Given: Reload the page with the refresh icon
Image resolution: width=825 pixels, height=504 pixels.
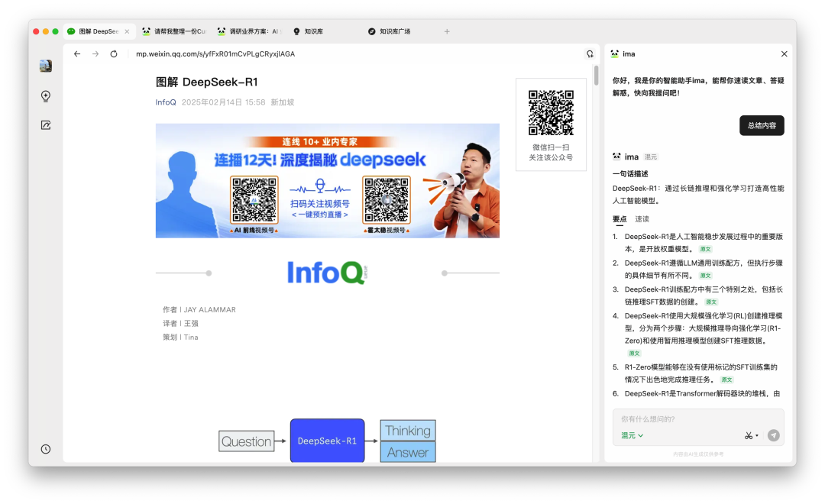Looking at the screenshot, I should click(x=114, y=53).
